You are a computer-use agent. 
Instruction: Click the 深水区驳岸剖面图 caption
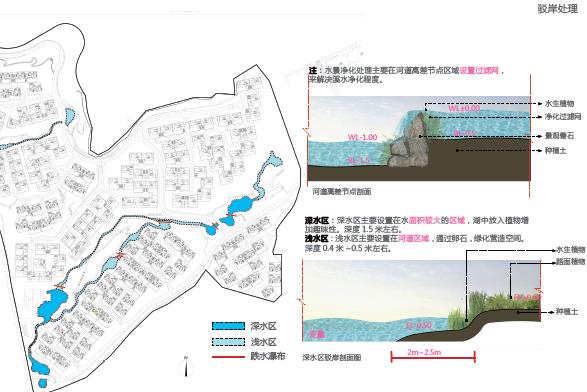(332, 358)
